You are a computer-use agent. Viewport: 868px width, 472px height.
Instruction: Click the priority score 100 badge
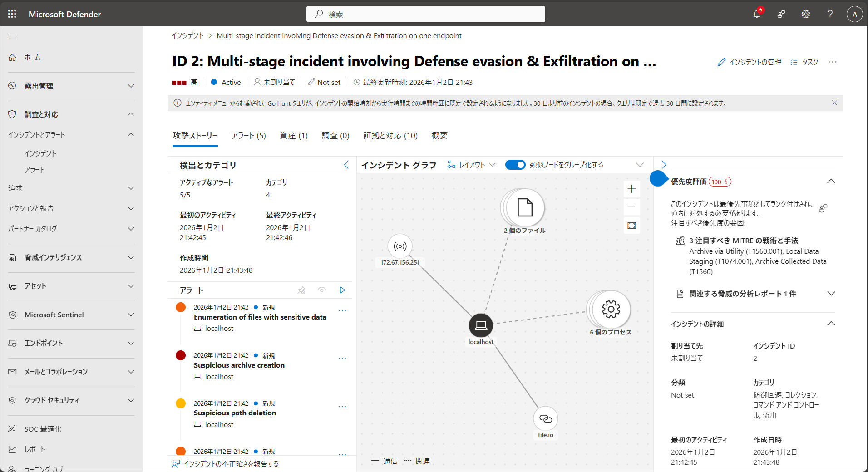click(720, 182)
